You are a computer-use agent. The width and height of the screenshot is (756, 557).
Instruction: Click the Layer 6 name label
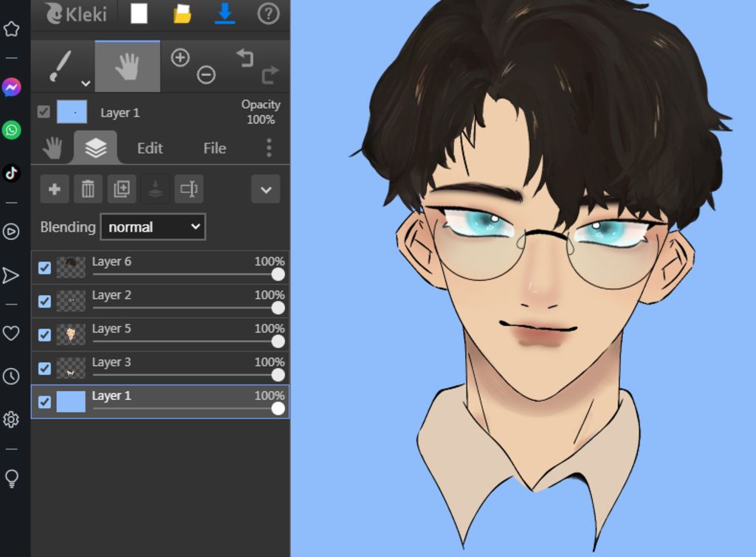(x=111, y=262)
